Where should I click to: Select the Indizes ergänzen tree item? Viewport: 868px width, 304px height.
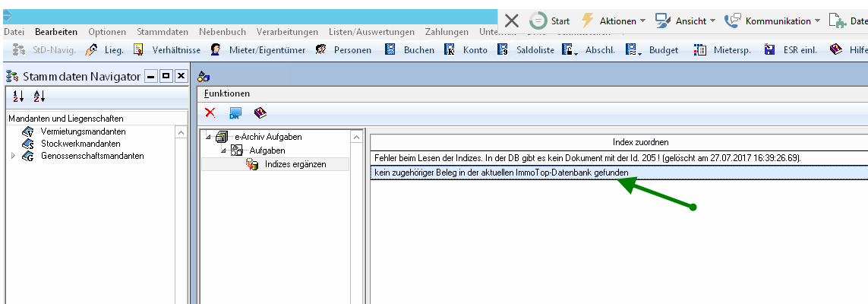(x=295, y=164)
